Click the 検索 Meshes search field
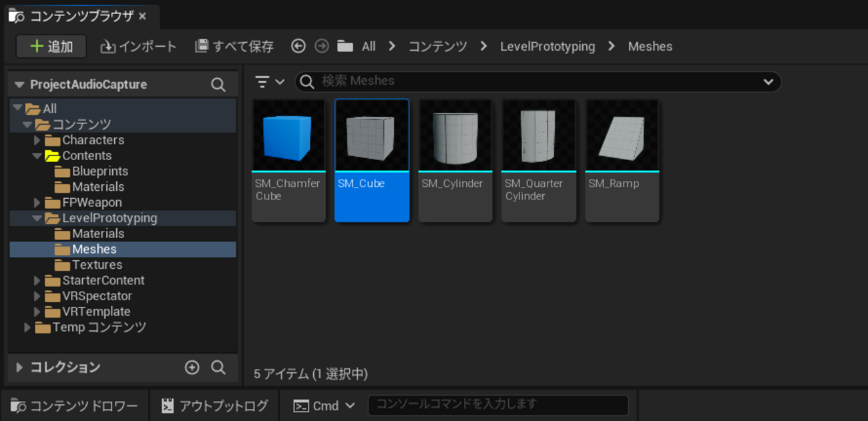Image resolution: width=868 pixels, height=421 pixels. tap(534, 81)
